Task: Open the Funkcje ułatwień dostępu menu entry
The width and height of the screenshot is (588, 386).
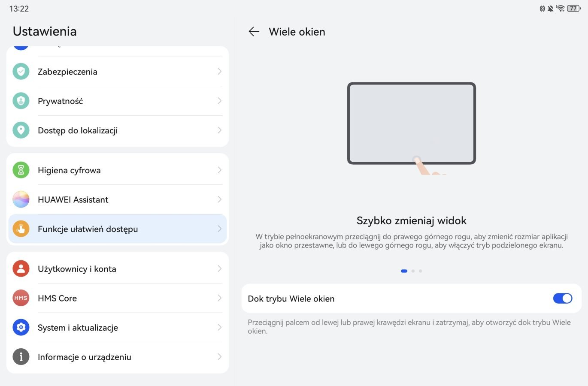Action: pos(118,229)
